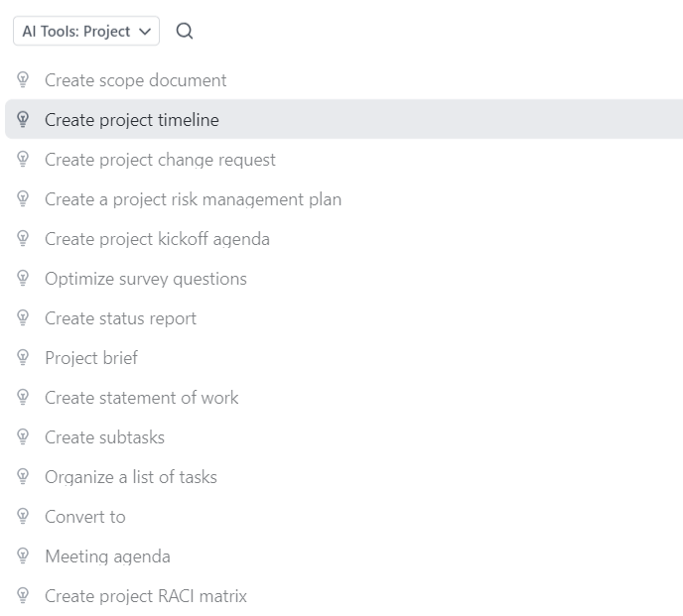Pick Create a project risk management plan
Screen dimensions: 683x616
[x=193, y=199]
